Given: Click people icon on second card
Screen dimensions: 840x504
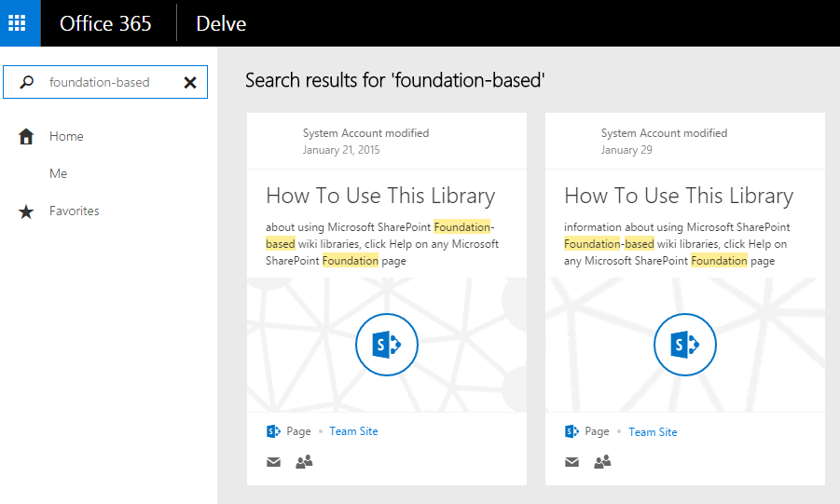Looking at the screenshot, I should click(602, 461).
